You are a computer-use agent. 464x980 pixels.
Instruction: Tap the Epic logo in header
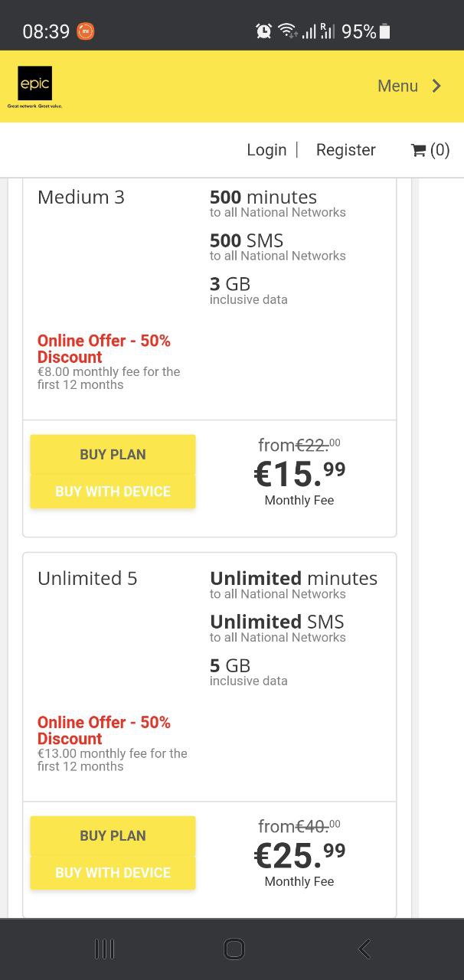point(35,84)
